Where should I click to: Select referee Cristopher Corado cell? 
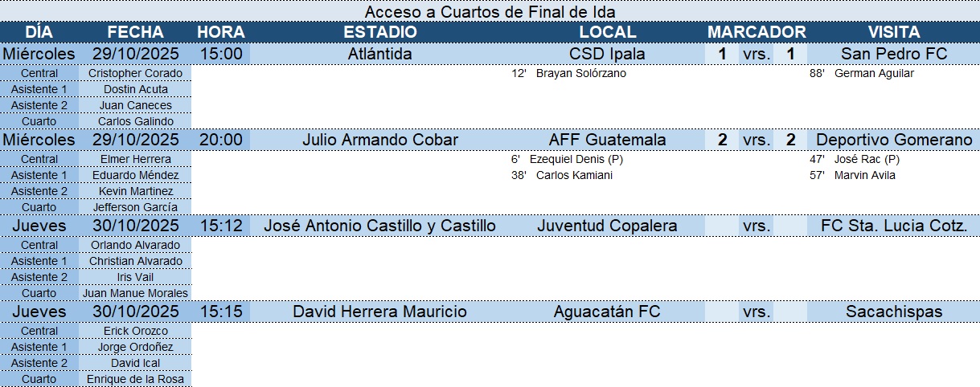(135, 73)
